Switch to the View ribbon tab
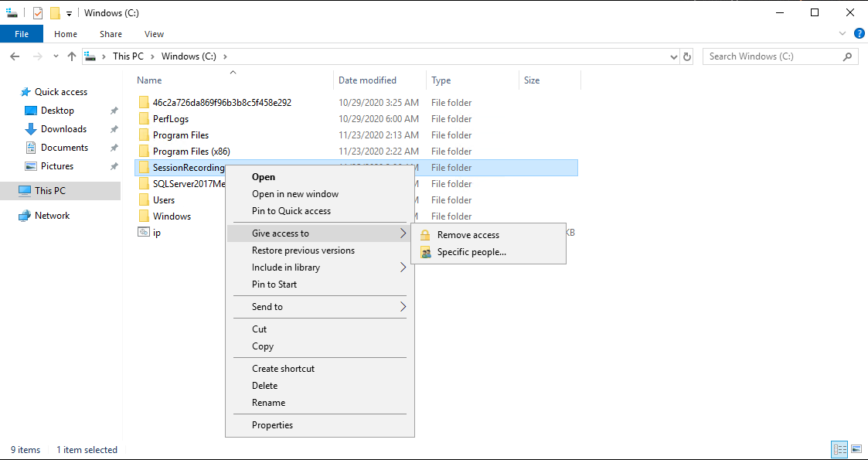This screenshot has width=868, height=460. tap(154, 34)
